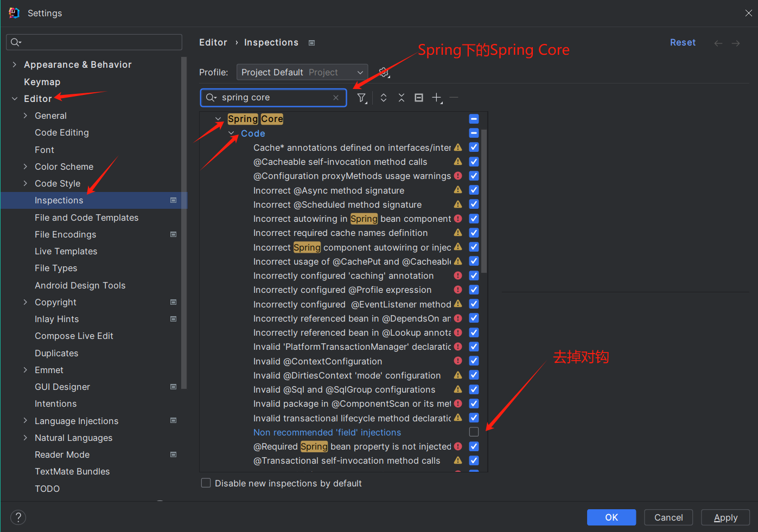Click the expand all inspections icon
The height and width of the screenshot is (532, 758).
pos(384,98)
